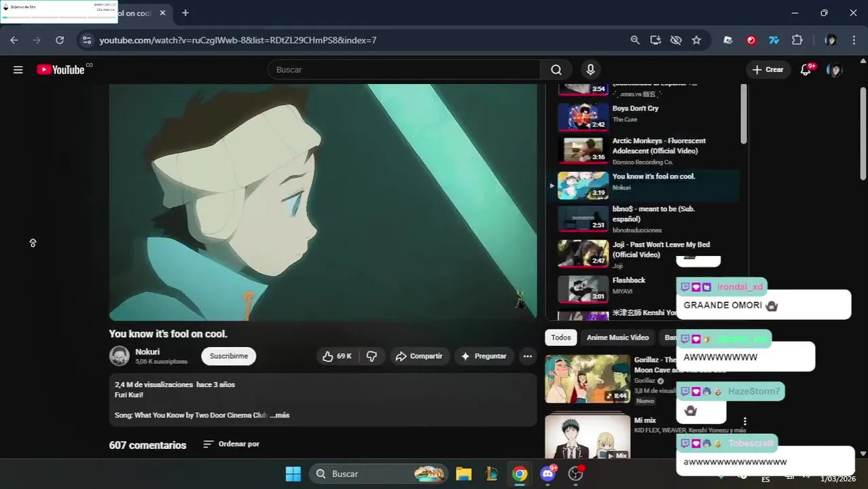Click the Crear button

[768, 70]
